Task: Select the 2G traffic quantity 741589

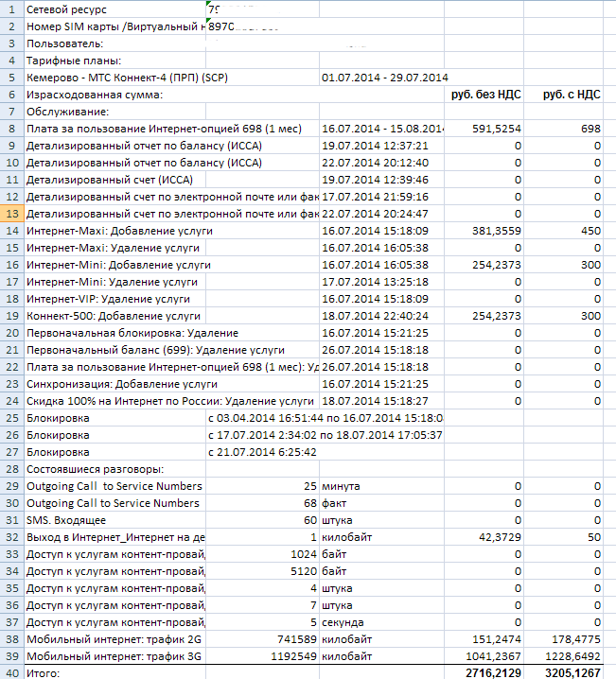Action: pos(293,638)
